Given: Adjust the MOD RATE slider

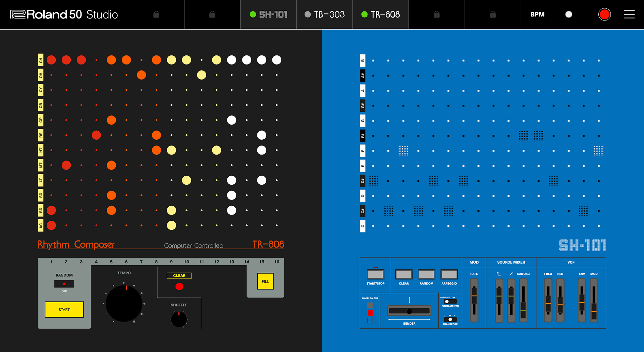Looking at the screenshot, I should [474, 300].
